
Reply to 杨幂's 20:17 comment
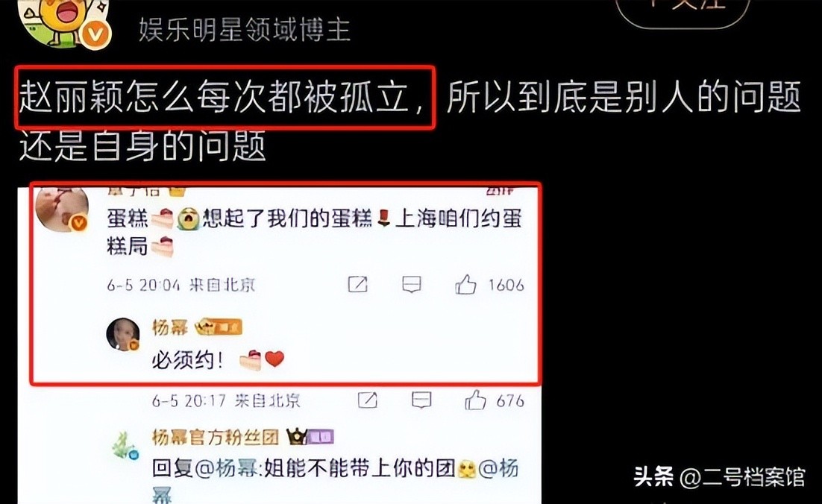421,400
